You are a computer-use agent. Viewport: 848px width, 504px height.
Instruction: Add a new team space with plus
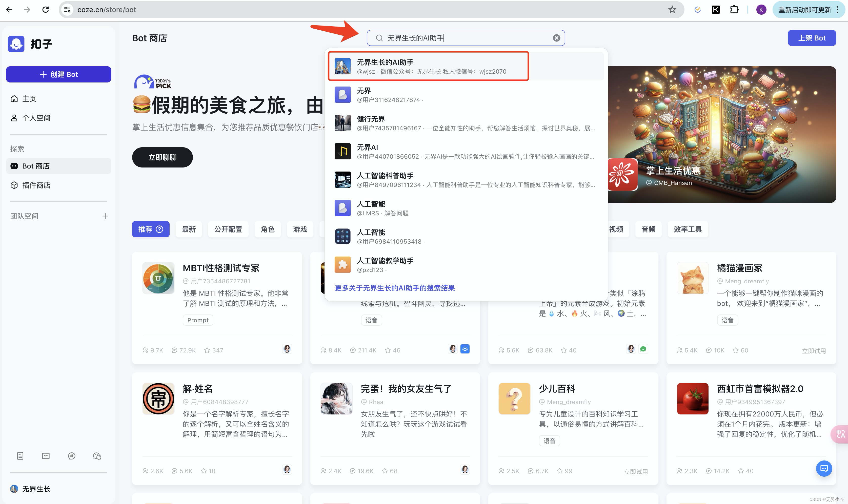[105, 216]
